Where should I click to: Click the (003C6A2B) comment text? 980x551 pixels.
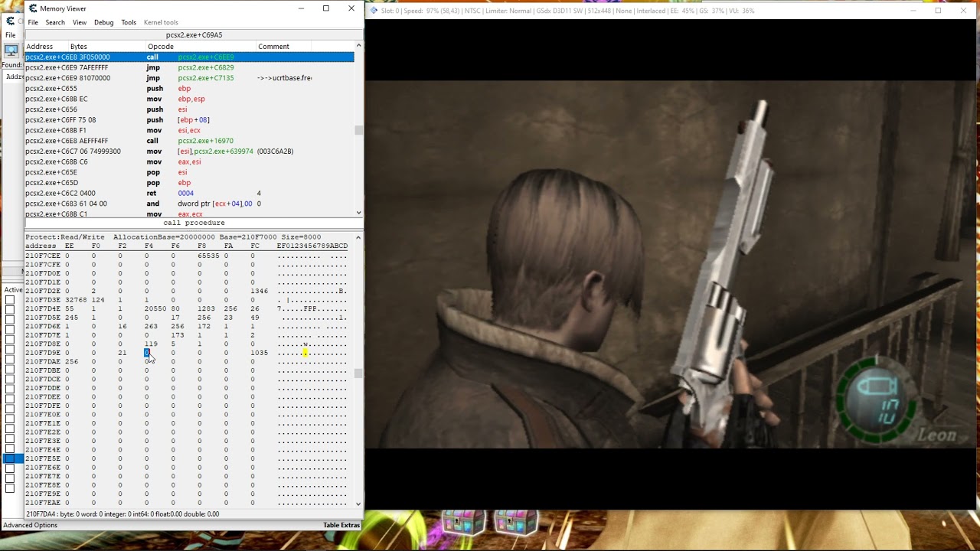pyautogui.click(x=275, y=152)
